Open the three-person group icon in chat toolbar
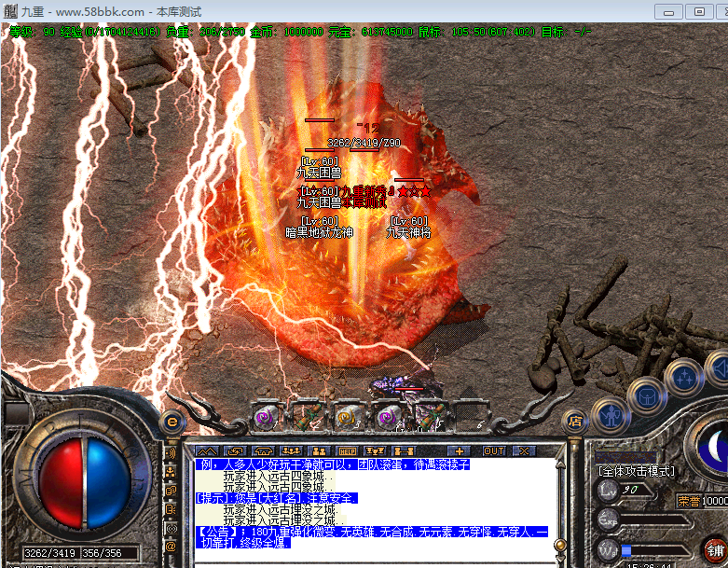The width and height of the screenshot is (728, 568). (292, 451)
